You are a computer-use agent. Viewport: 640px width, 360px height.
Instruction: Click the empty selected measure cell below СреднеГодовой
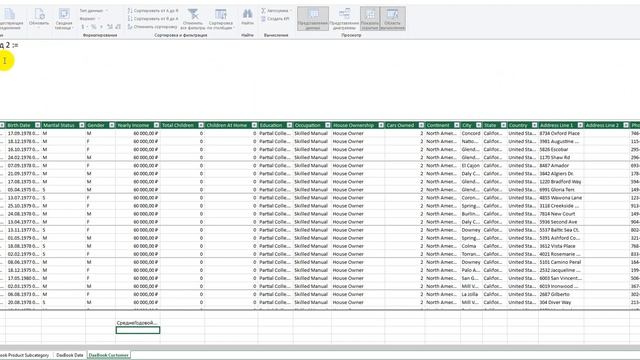tap(138, 330)
